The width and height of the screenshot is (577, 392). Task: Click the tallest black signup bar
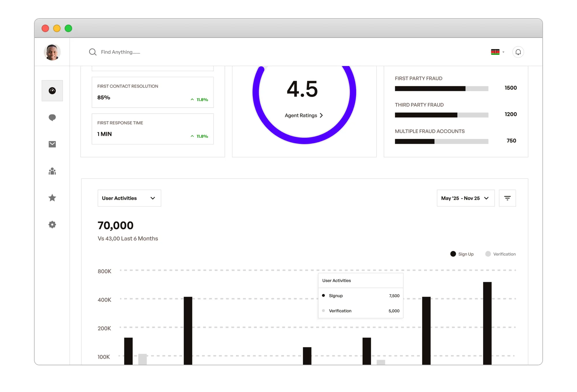pos(487,323)
